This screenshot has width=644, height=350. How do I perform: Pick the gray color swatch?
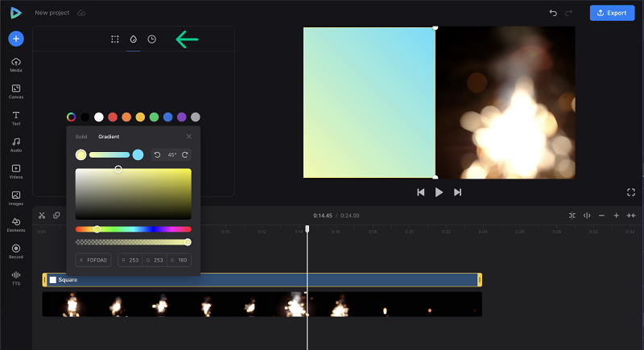[196, 117]
